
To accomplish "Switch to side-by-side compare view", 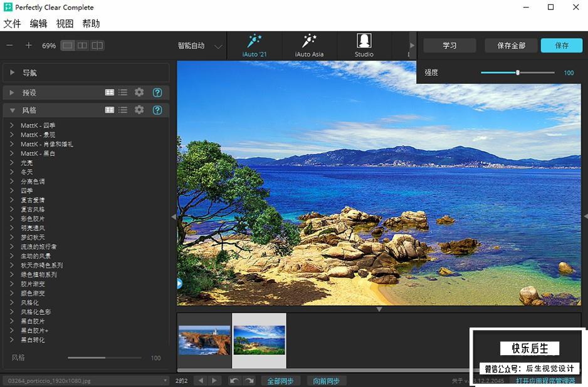I will [x=82, y=46].
